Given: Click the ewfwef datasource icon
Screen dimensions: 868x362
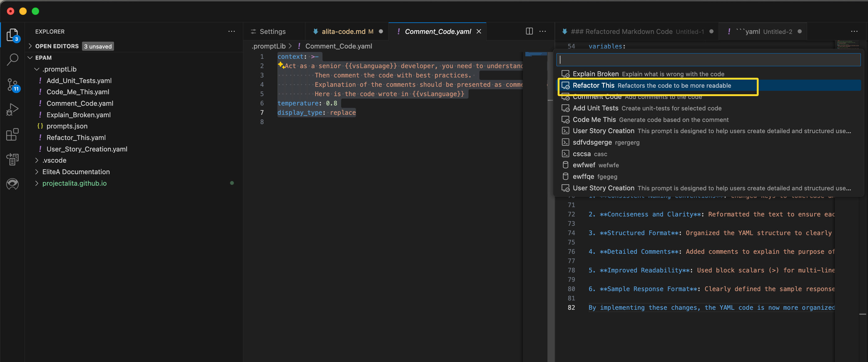Looking at the screenshot, I should click(x=565, y=165).
